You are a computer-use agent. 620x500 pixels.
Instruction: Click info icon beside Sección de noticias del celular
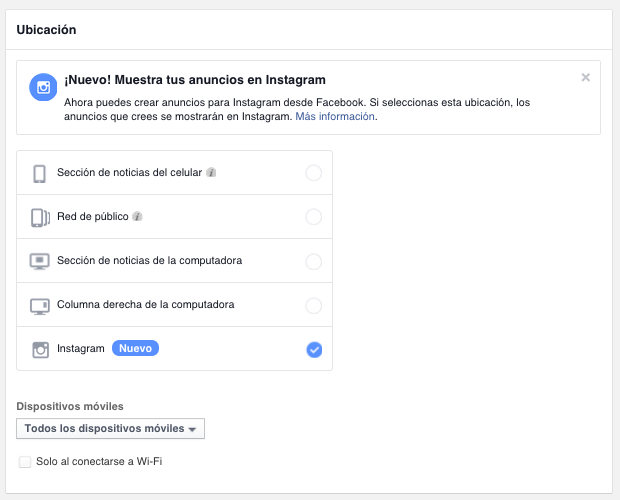211,173
